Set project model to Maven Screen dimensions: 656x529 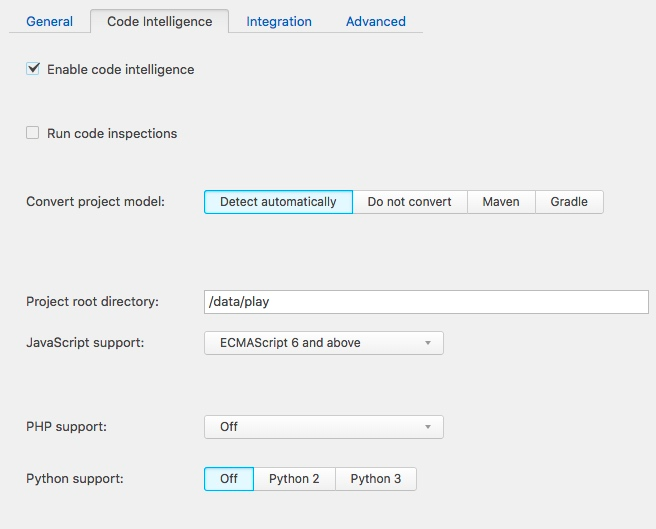(501, 202)
